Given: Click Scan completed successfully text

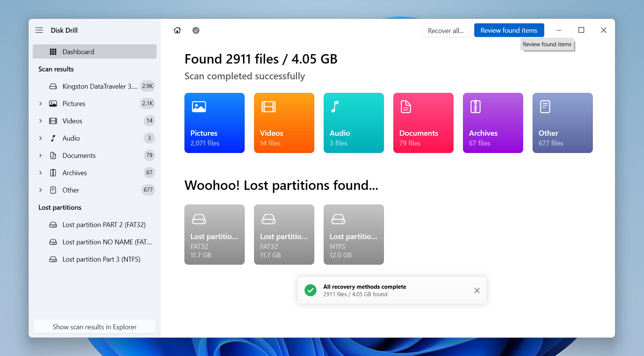Looking at the screenshot, I should tap(245, 76).
